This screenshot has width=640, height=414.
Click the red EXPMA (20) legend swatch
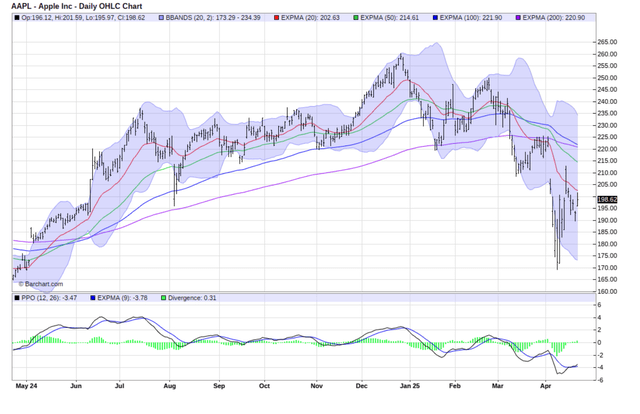tap(276, 18)
